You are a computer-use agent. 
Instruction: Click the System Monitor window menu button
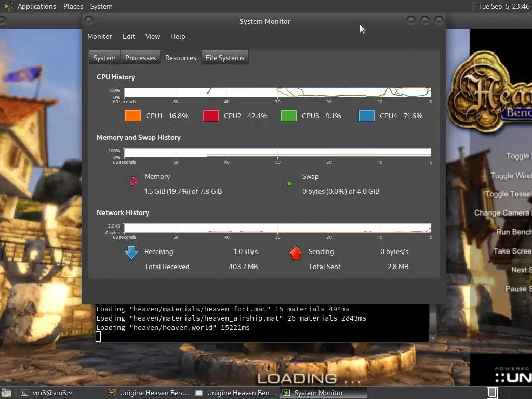coord(89,21)
